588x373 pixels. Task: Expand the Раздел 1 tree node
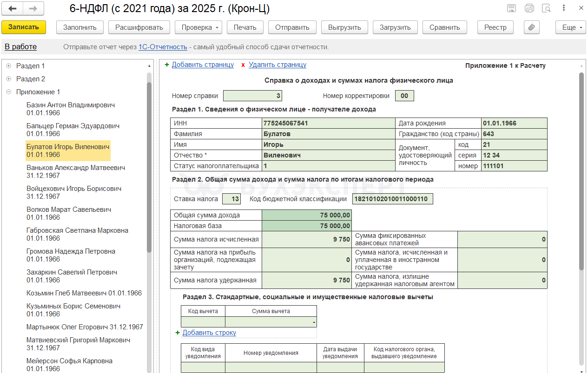coord(8,66)
